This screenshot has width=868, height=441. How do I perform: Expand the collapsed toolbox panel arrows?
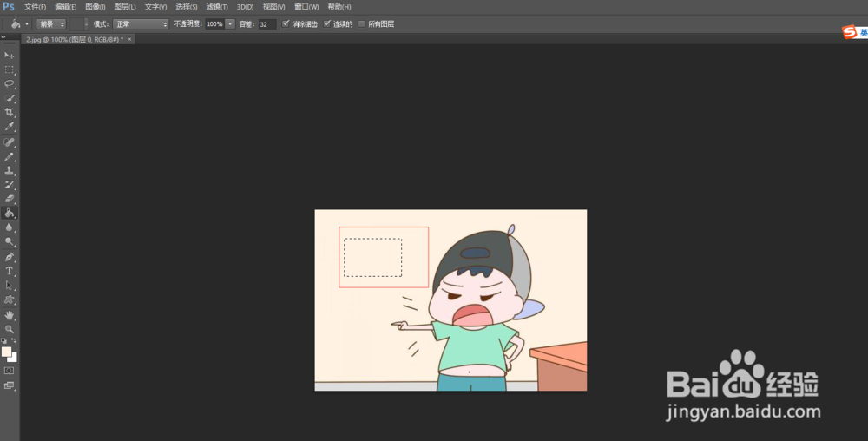point(3,37)
